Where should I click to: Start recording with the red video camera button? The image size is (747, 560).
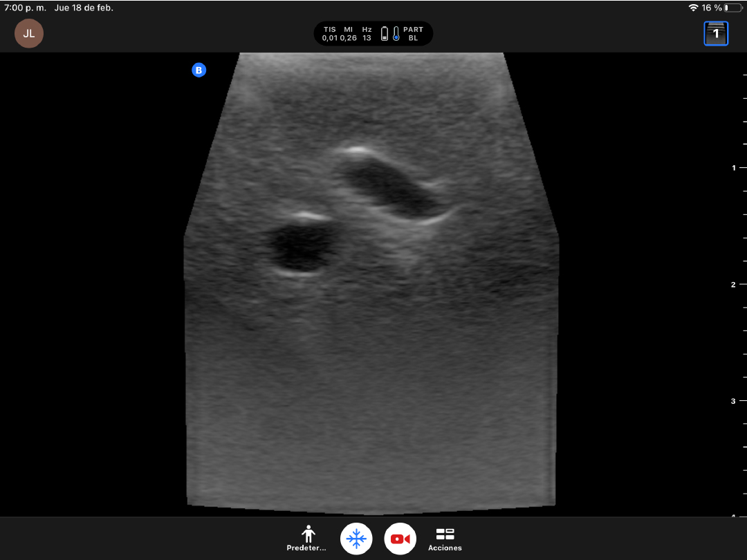pyautogui.click(x=400, y=539)
